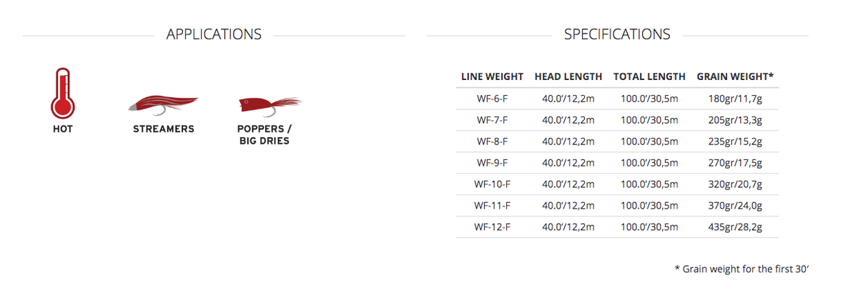Click the GRAIN WEIGHT* column header
This screenshot has width=868, height=298.
tap(735, 76)
